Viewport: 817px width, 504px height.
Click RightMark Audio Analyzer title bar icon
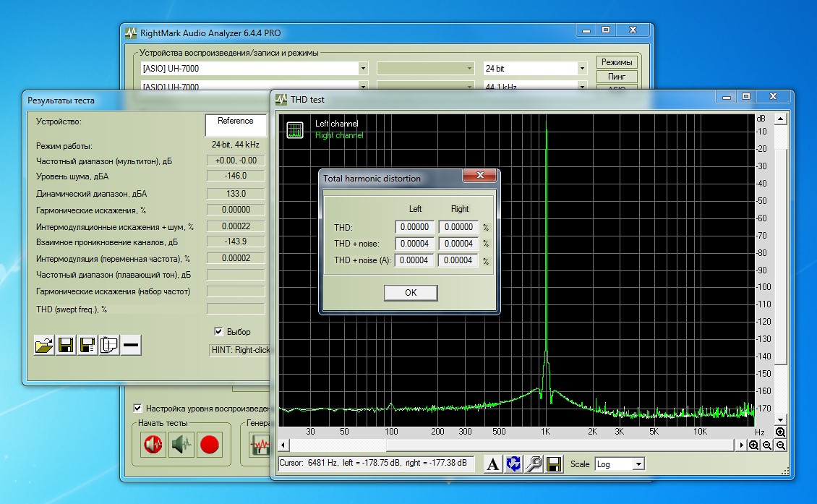pos(131,33)
